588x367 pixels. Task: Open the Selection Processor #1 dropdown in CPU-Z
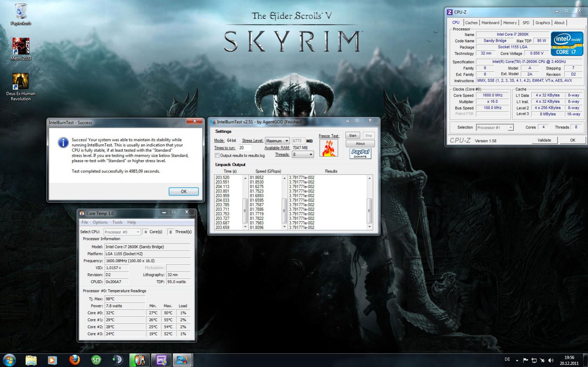click(x=494, y=127)
